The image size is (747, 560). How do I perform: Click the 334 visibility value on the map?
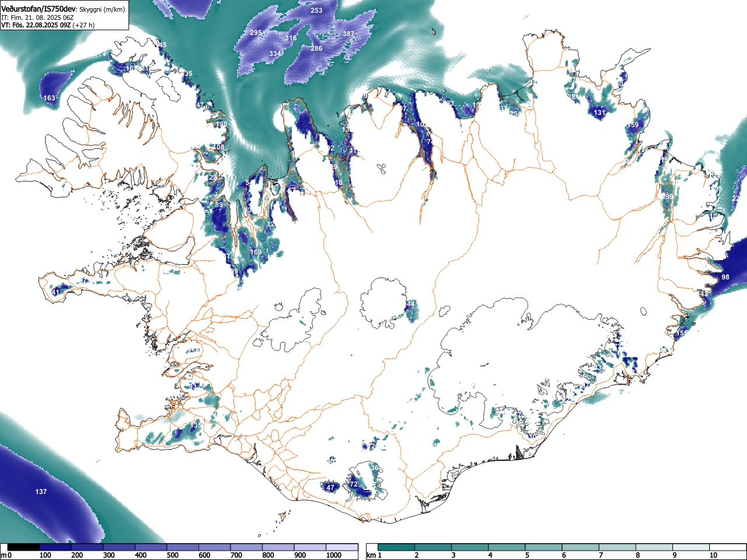pyautogui.click(x=275, y=54)
